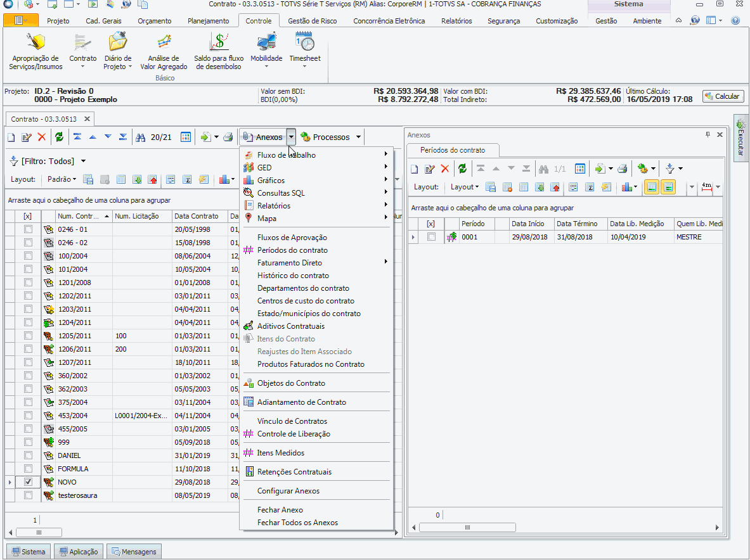Collapse the Anexos dropdown arrow
750x560 pixels.
291,137
